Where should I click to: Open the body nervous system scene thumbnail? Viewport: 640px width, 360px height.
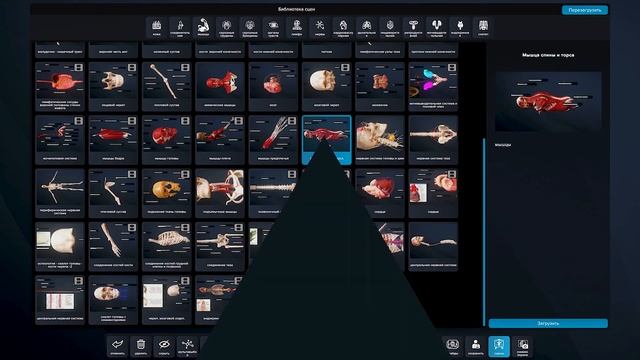click(433, 140)
